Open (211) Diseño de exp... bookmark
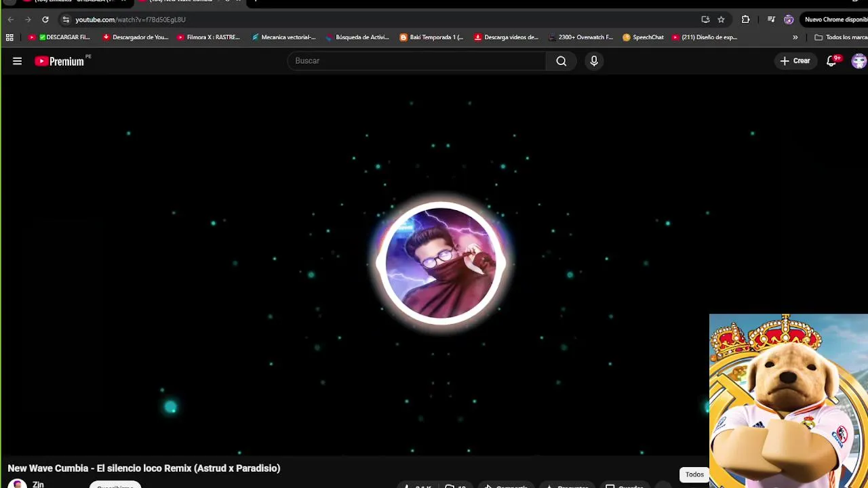This screenshot has height=488, width=868. coord(705,37)
